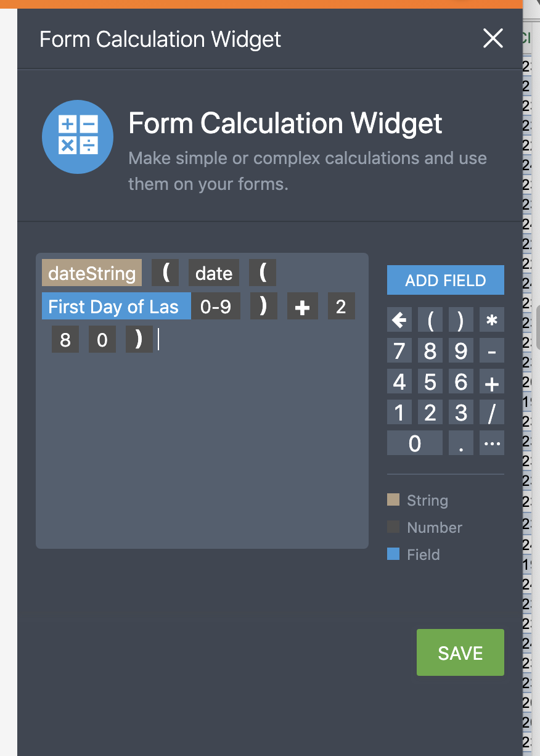The image size is (540, 756).
Task: Select the multiplication (*) operator key
Action: [491, 319]
